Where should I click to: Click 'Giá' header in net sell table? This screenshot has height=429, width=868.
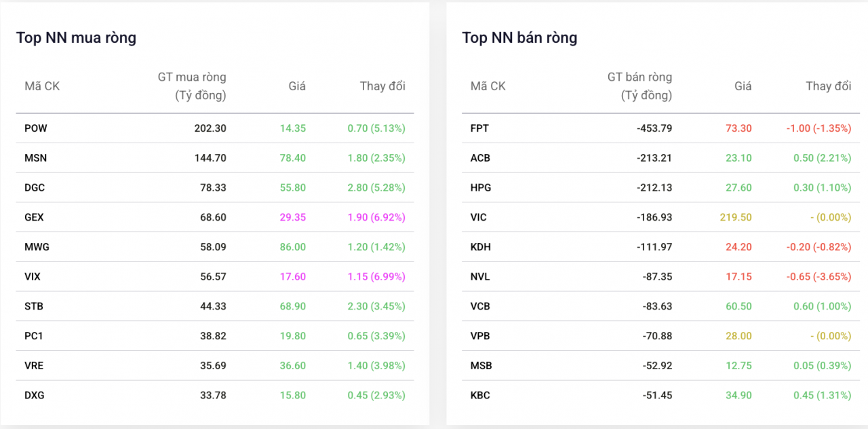click(x=743, y=86)
